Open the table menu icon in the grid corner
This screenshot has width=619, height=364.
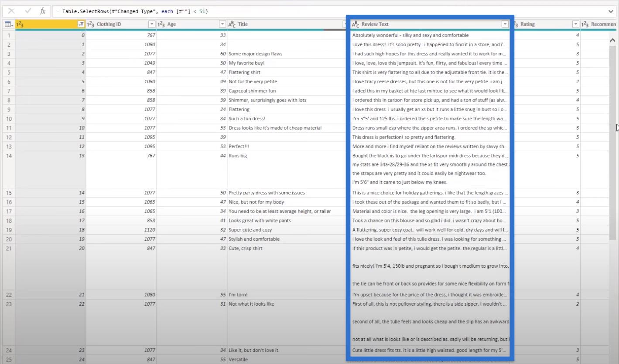click(9, 24)
